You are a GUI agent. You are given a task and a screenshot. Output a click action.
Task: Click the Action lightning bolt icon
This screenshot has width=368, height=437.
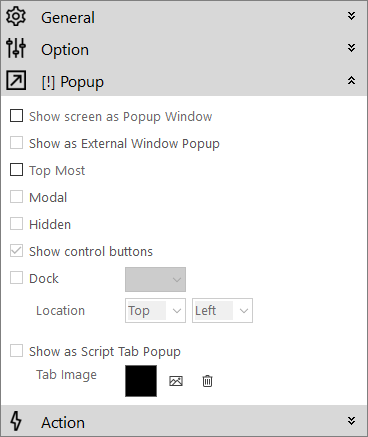point(16,421)
